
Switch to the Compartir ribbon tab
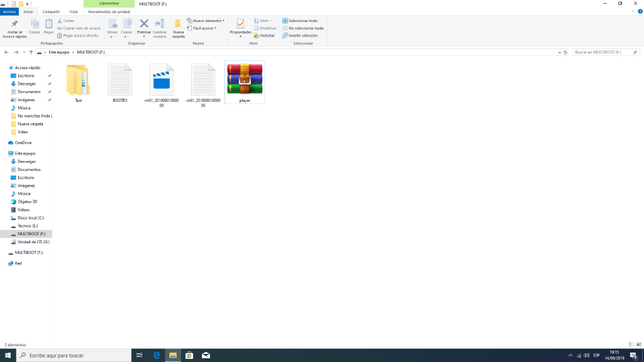pos(51,11)
